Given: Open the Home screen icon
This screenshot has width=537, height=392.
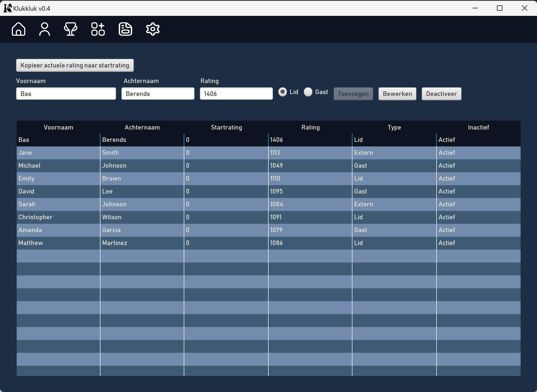Looking at the screenshot, I should coord(19,29).
